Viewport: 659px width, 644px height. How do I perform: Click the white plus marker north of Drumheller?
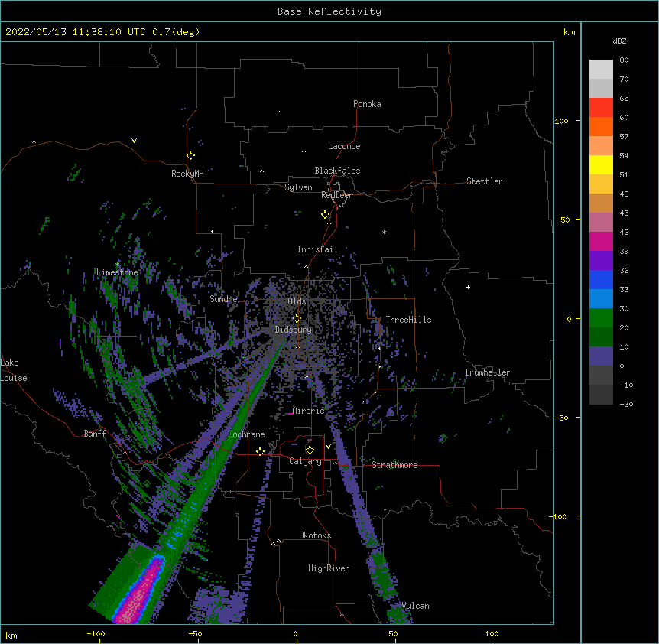click(x=468, y=287)
